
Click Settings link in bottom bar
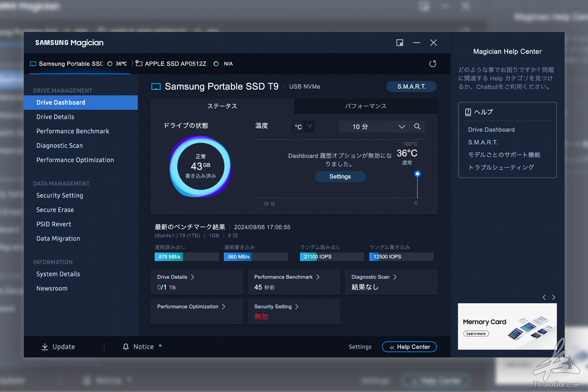click(x=360, y=347)
